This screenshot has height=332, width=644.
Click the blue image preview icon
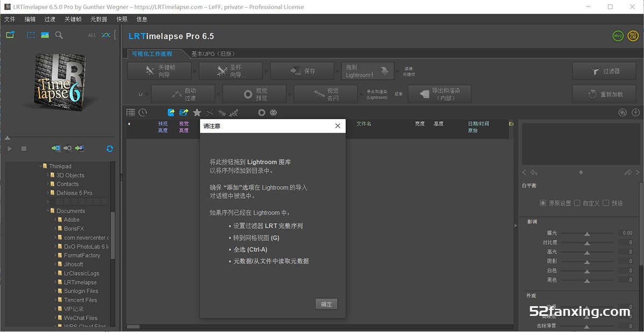pyautogui.click(x=45, y=35)
